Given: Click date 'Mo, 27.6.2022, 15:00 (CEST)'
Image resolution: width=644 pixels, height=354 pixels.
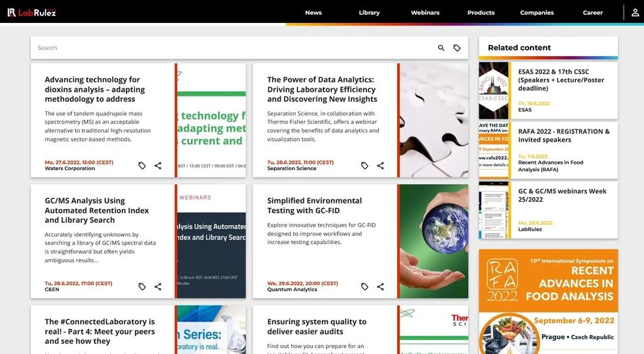Looking at the screenshot, I should [79, 163].
